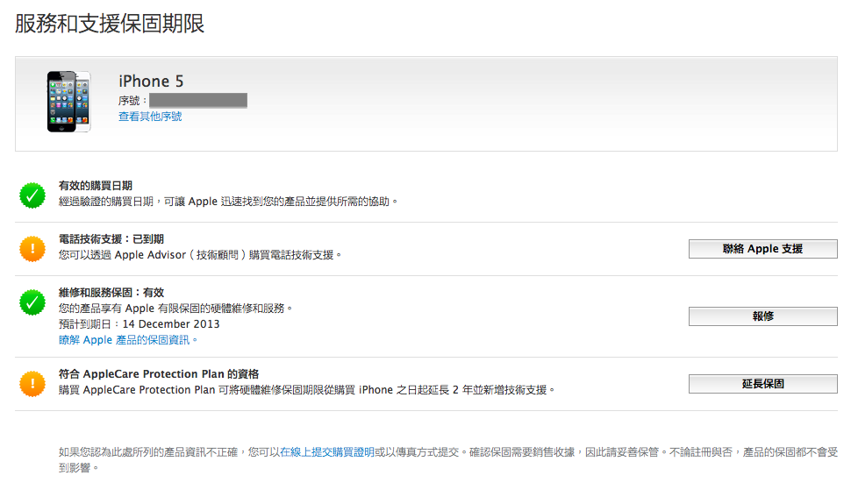Click the grey footer disclaimer paragraph
Viewport: 851px width, 504px height.
(x=447, y=459)
